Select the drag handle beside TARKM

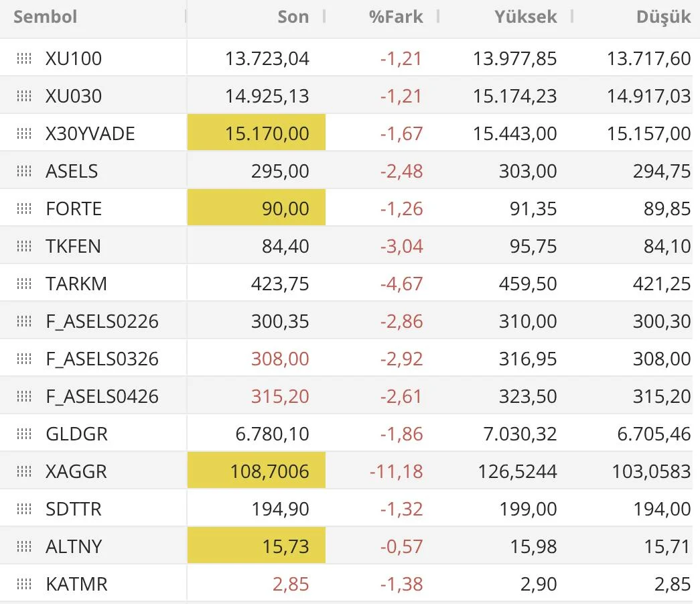24,284
